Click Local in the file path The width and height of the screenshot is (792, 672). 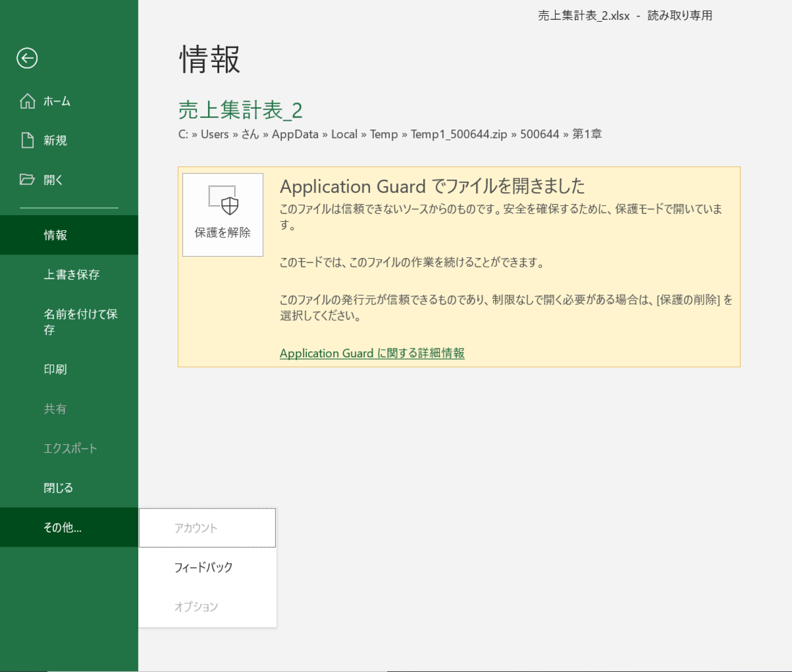click(x=344, y=134)
